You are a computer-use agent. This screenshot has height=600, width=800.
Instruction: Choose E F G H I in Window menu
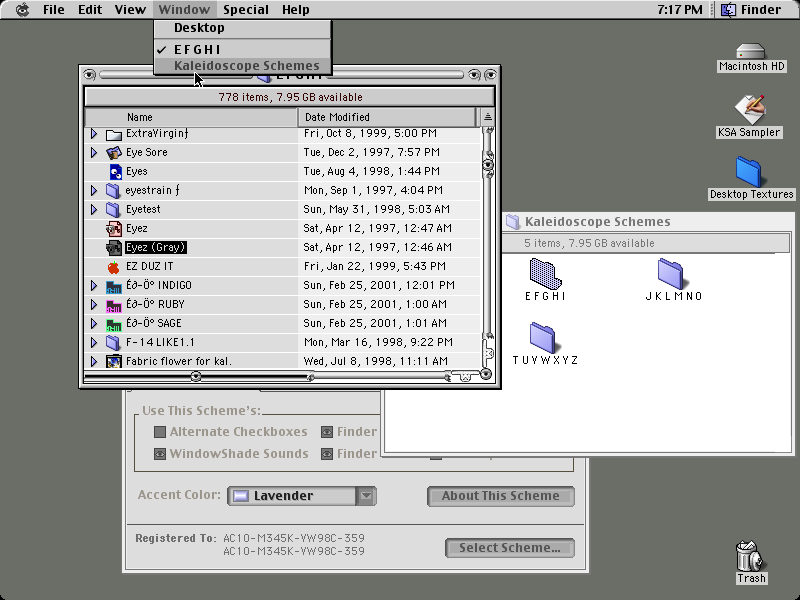click(243, 49)
